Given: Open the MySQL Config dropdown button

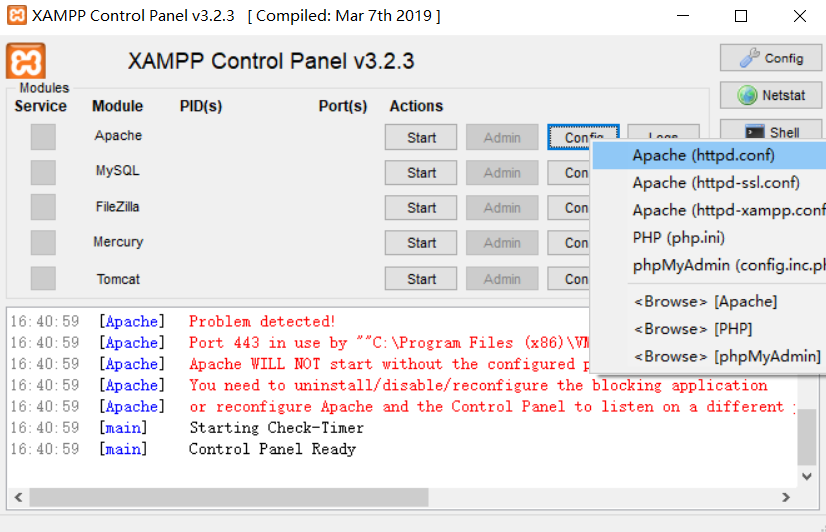Looking at the screenshot, I should [568, 172].
